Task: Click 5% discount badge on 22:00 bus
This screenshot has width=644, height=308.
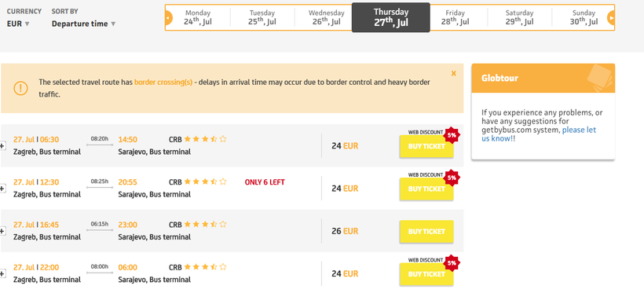Action: tap(452, 263)
